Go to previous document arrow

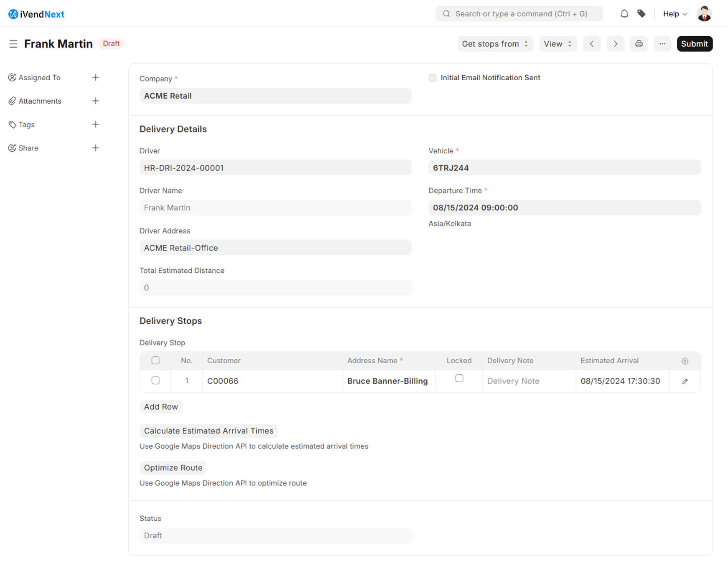tap(592, 44)
